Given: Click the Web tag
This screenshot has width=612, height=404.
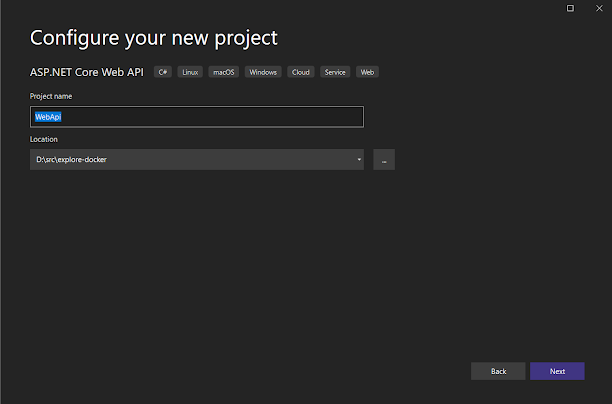Looking at the screenshot, I should point(367,72).
